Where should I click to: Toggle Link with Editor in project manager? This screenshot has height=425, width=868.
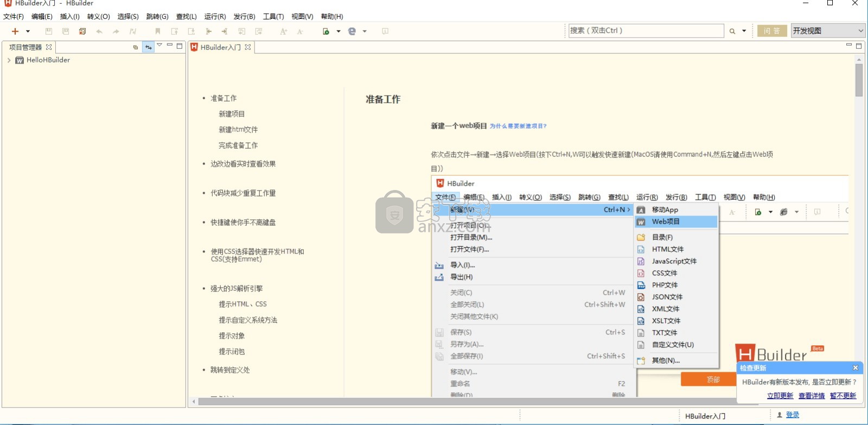[x=148, y=47]
